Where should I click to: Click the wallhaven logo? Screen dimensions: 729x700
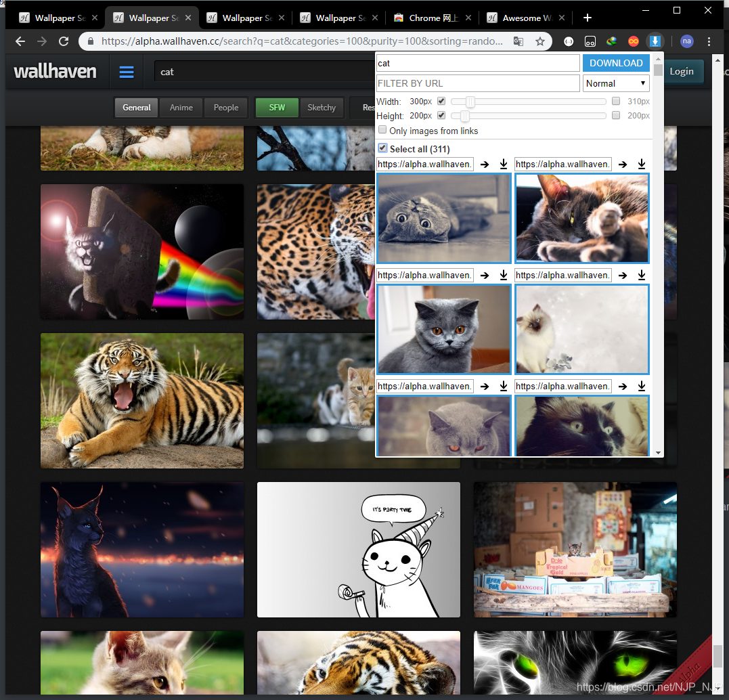point(55,72)
